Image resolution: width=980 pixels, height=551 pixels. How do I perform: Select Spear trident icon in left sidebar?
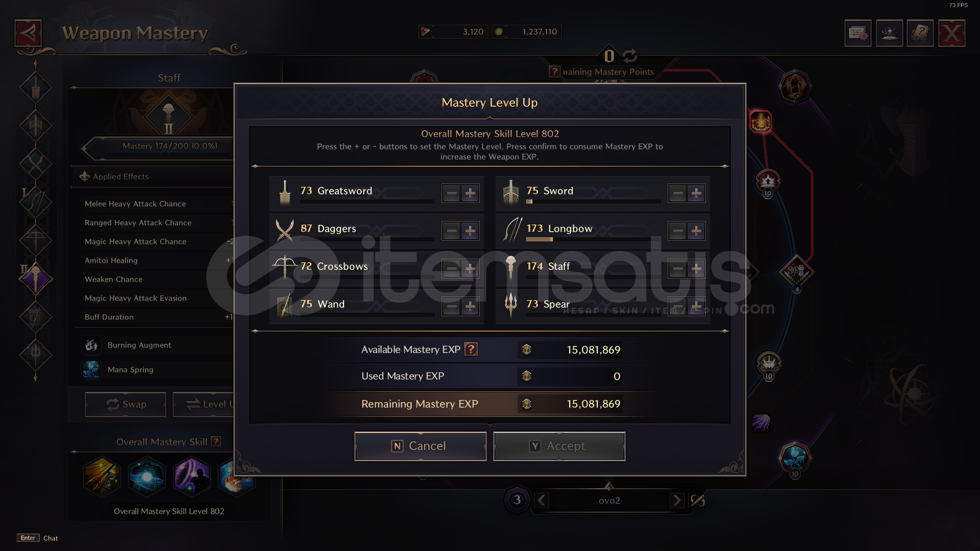(36, 353)
